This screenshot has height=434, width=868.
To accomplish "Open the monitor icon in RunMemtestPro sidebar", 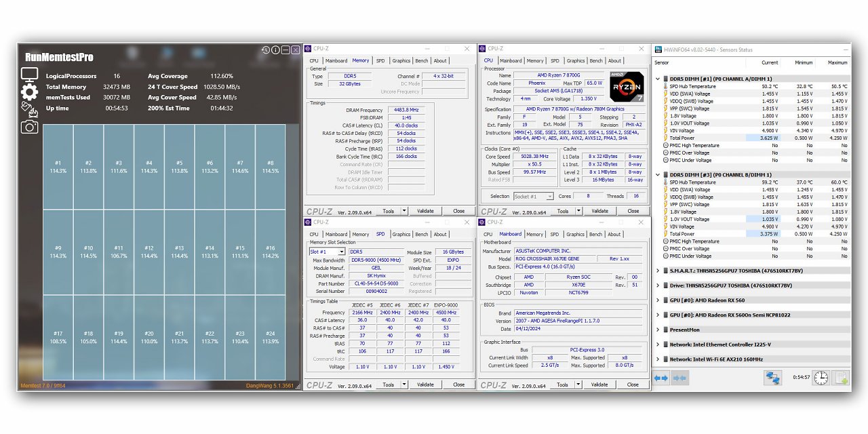I will [x=29, y=74].
